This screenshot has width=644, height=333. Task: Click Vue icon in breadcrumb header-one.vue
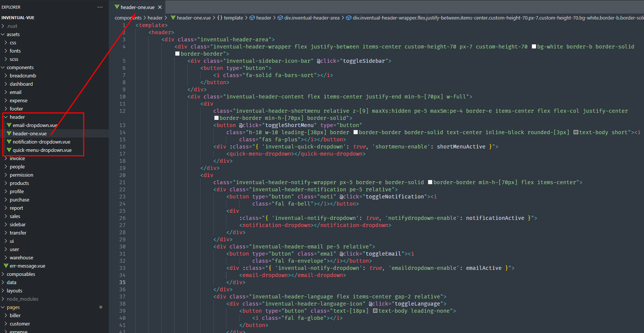coord(173,18)
